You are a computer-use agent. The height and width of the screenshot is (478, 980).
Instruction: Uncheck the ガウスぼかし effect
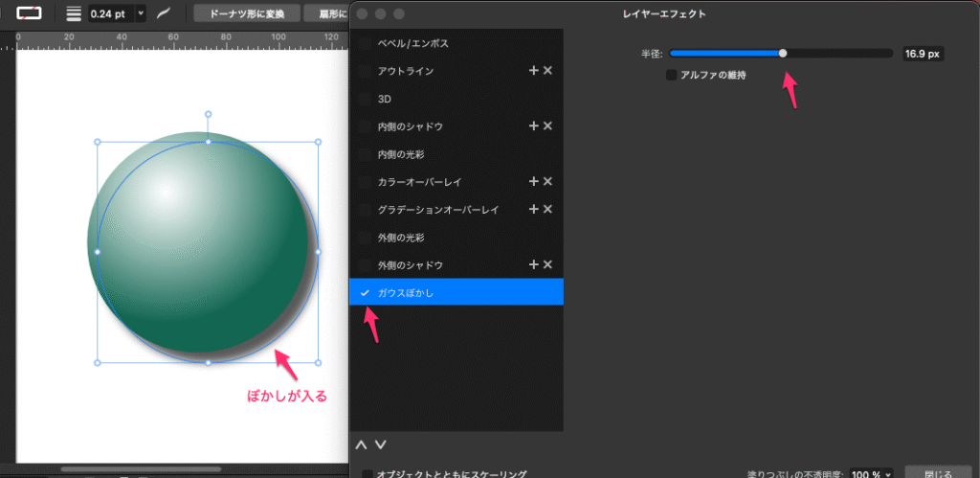pos(365,292)
